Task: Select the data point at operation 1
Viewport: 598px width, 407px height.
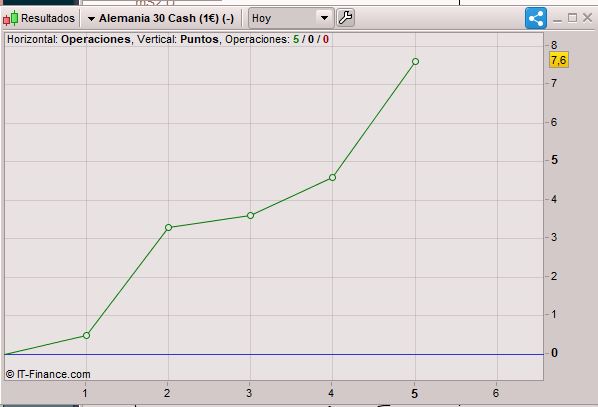Action: [87, 335]
